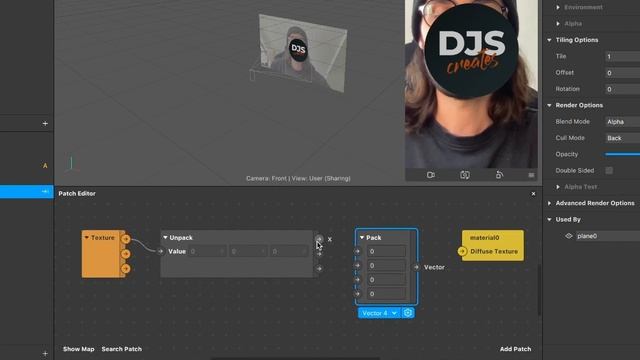Collapse the Unpack patch triangle
The height and width of the screenshot is (360, 640).
165,238
